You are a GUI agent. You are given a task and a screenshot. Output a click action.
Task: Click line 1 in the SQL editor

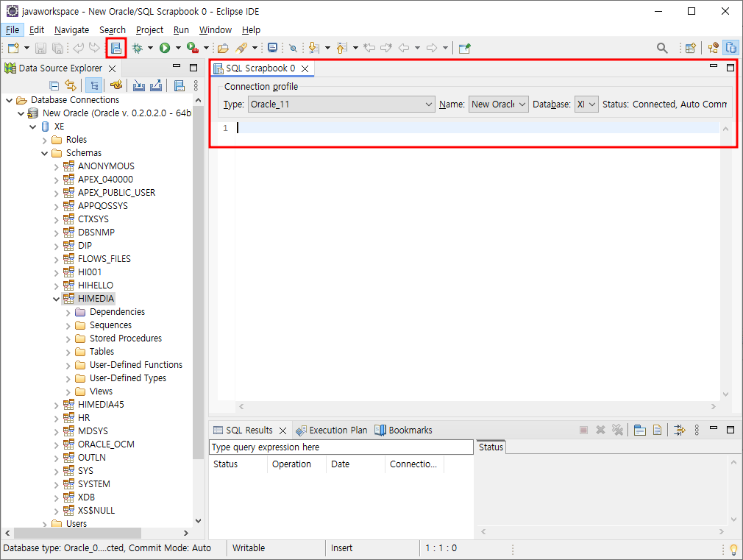pos(477,128)
